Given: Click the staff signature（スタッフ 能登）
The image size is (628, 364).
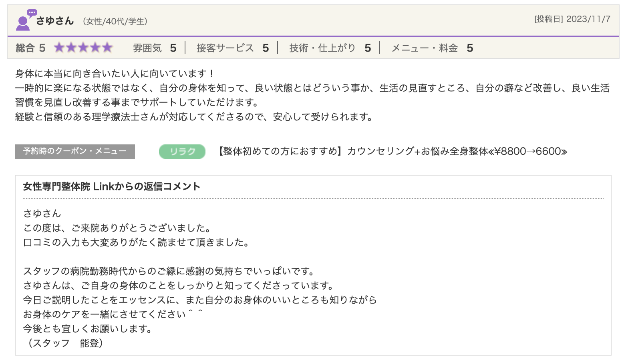Looking at the screenshot, I should click(x=65, y=343).
